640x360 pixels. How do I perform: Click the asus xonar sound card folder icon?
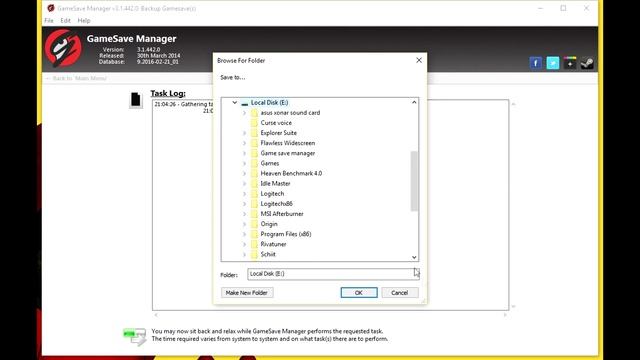(254, 113)
